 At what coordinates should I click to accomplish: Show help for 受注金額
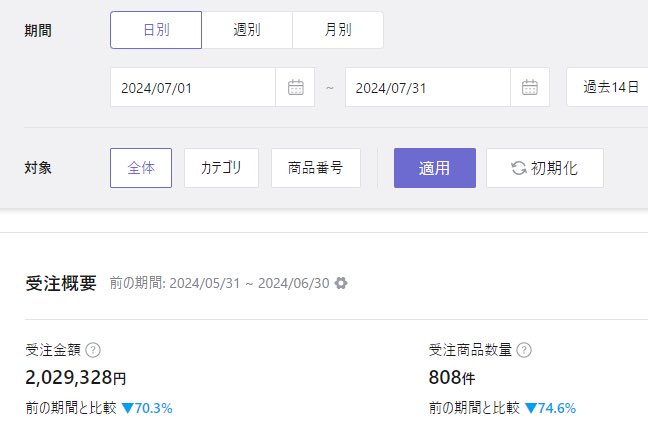93,350
